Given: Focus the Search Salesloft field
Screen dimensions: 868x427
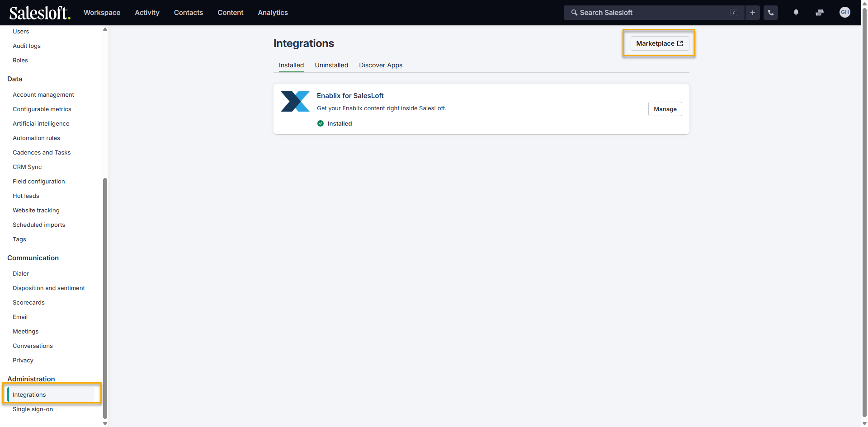Looking at the screenshot, I should pyautogui.click(x=653, y=13).
